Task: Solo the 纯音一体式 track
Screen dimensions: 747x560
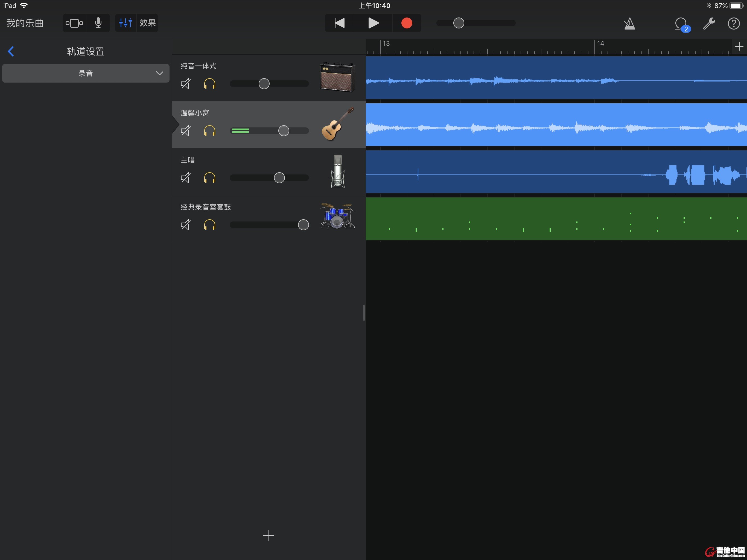Action: (x=210, y=83)
